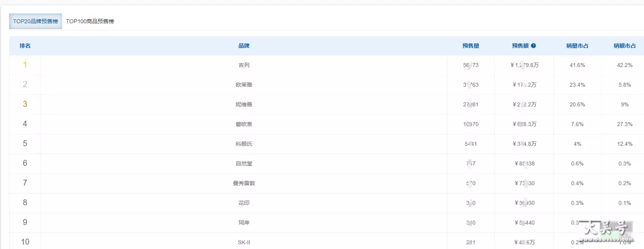This screenshot has width=644, height=249.
Task: Click rank number 6 for 自然堂
Action: tap(25, 163)
